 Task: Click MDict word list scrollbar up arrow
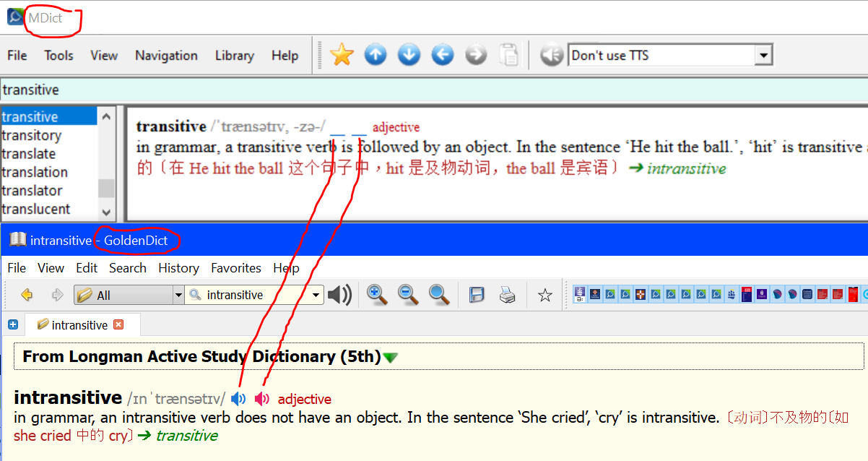106,116
